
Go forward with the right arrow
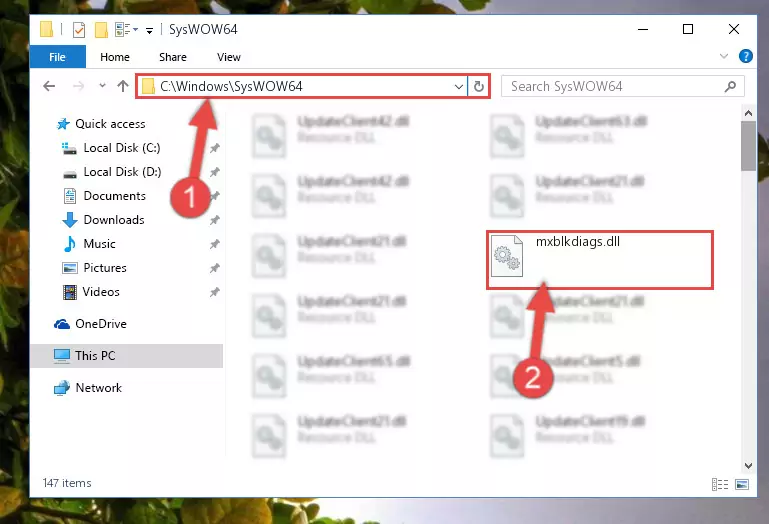(x=78, y=86)
